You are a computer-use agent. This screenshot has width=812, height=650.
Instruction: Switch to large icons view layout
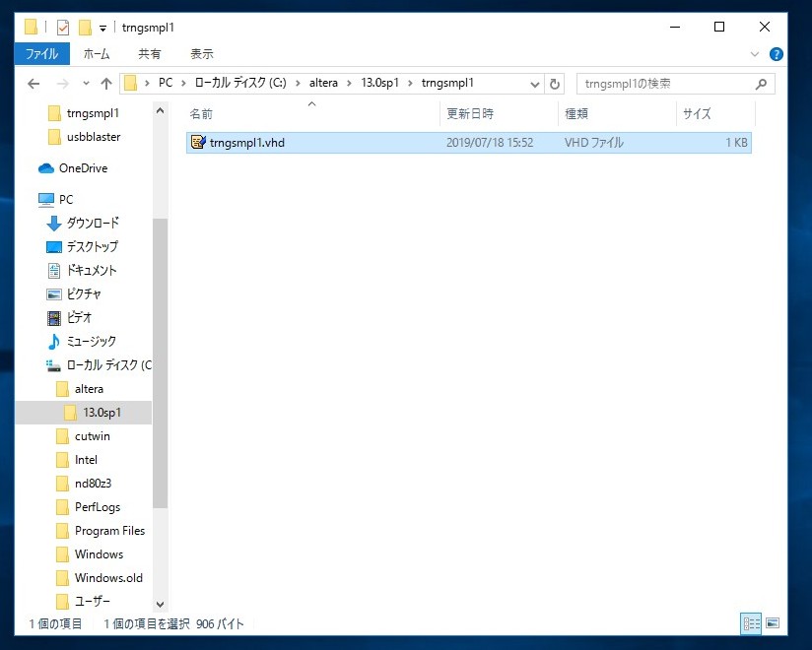[773, 623]
